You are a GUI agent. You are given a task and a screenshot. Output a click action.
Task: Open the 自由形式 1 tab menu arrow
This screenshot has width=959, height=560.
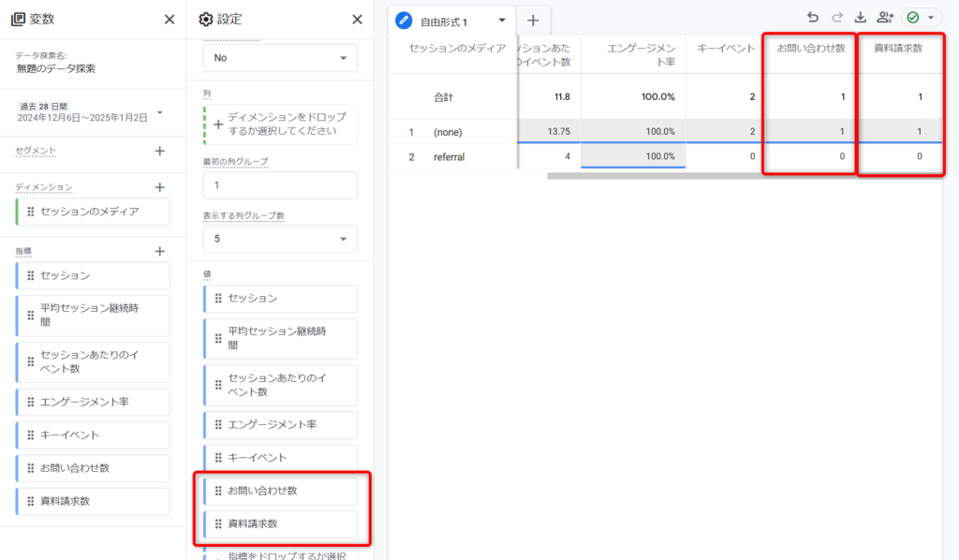click(502, 21)
